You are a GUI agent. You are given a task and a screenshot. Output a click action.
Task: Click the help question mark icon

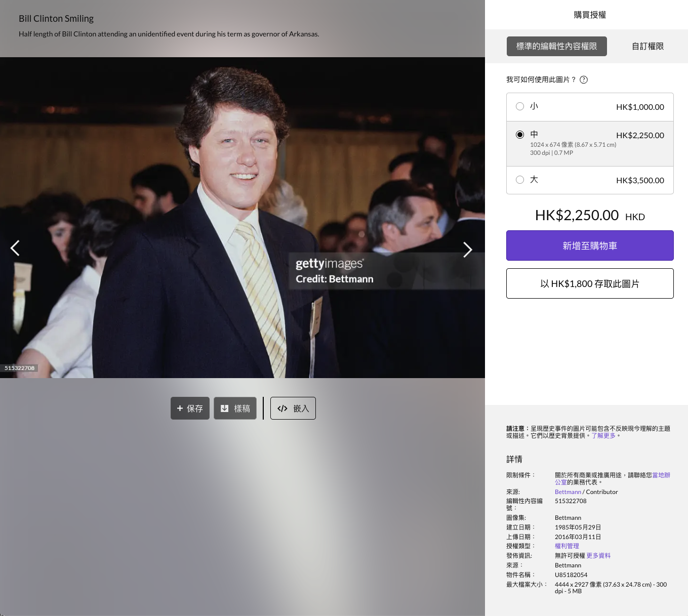pos(584,79)
